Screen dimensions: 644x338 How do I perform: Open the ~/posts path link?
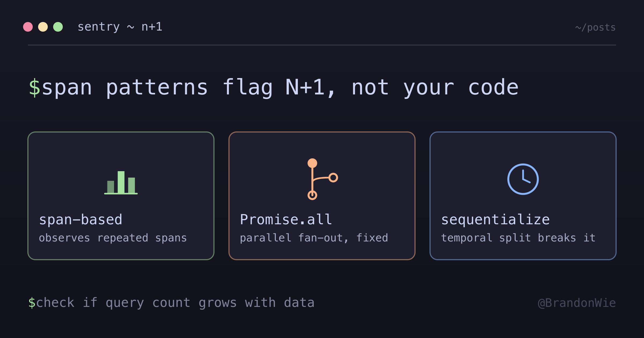pos(595,27)
